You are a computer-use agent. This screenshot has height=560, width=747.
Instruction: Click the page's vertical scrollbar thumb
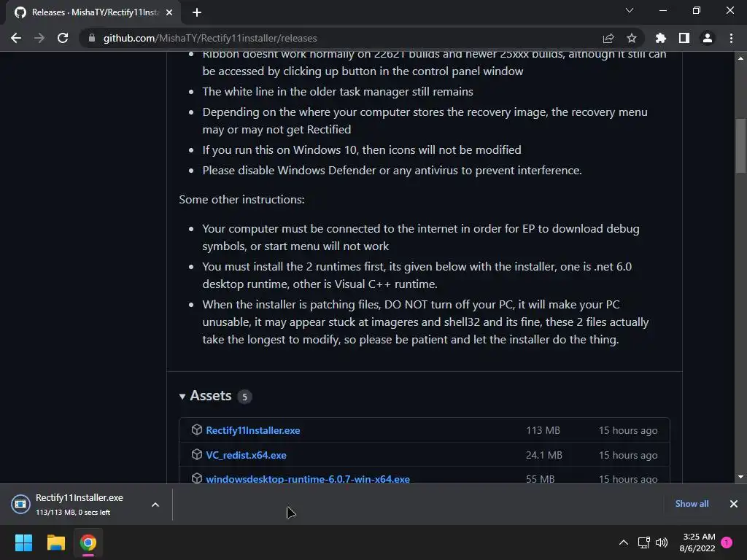tap(740, 145)
